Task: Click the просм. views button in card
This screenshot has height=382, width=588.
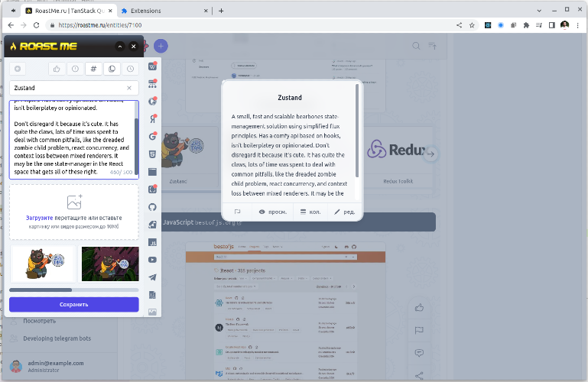Action: click(x=273, y=212)
